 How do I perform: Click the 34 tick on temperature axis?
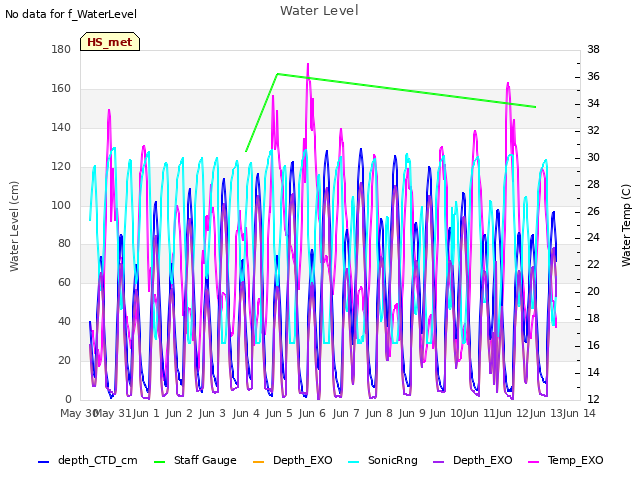[x=593, y=103]
